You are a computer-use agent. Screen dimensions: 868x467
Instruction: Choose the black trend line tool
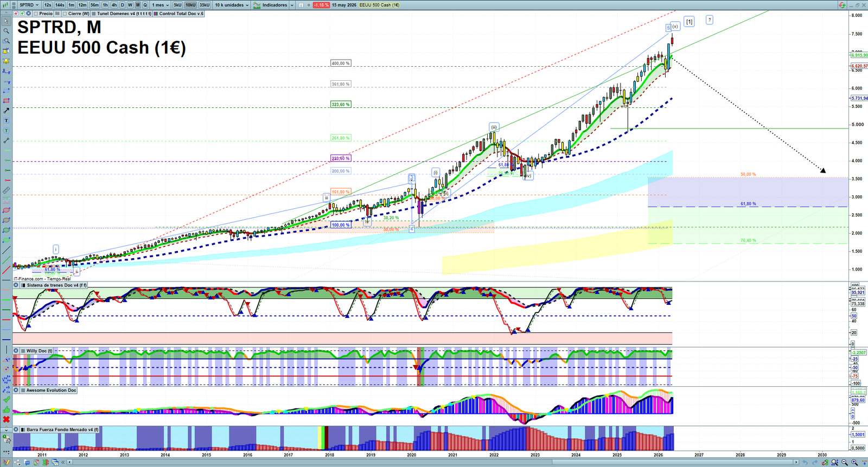(6, 251)
